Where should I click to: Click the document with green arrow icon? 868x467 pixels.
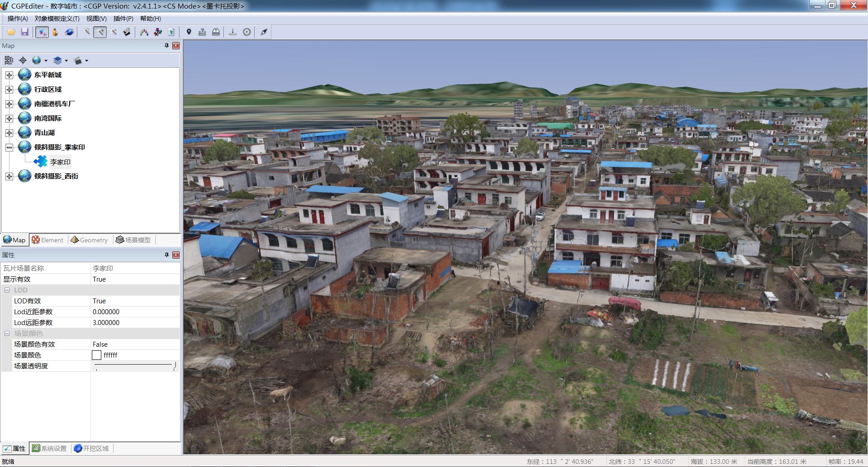pyautogui.click(x=171, y=32)
